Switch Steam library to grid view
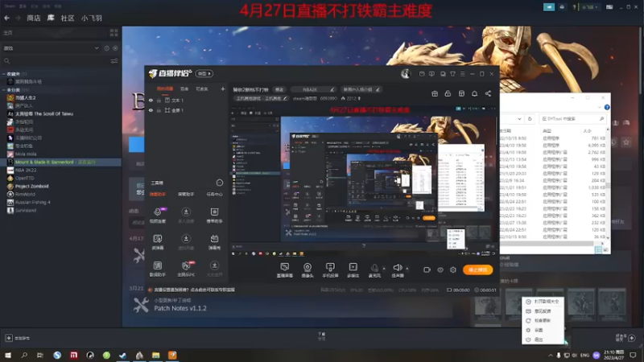644x362 pixels. tap(114, 32)
